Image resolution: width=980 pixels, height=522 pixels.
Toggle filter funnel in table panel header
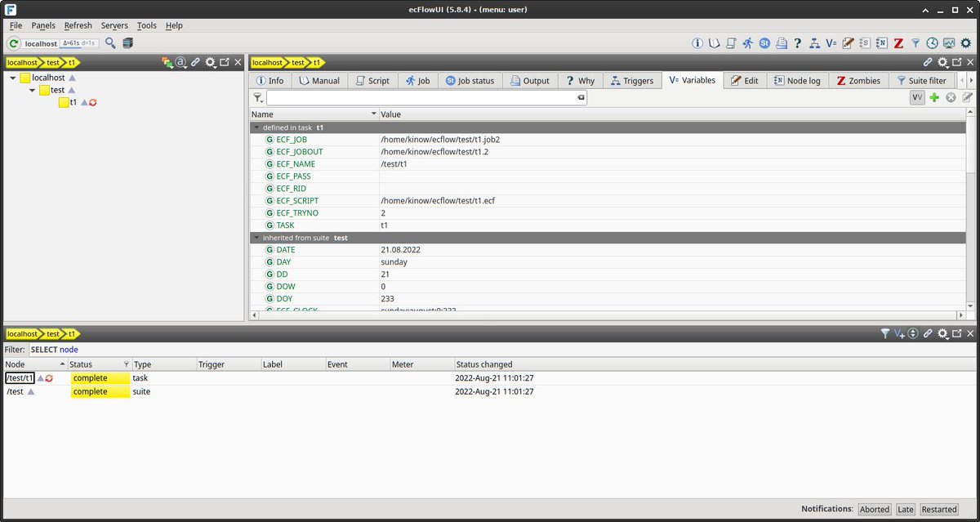pyautogui.click(x=884, y=333)
